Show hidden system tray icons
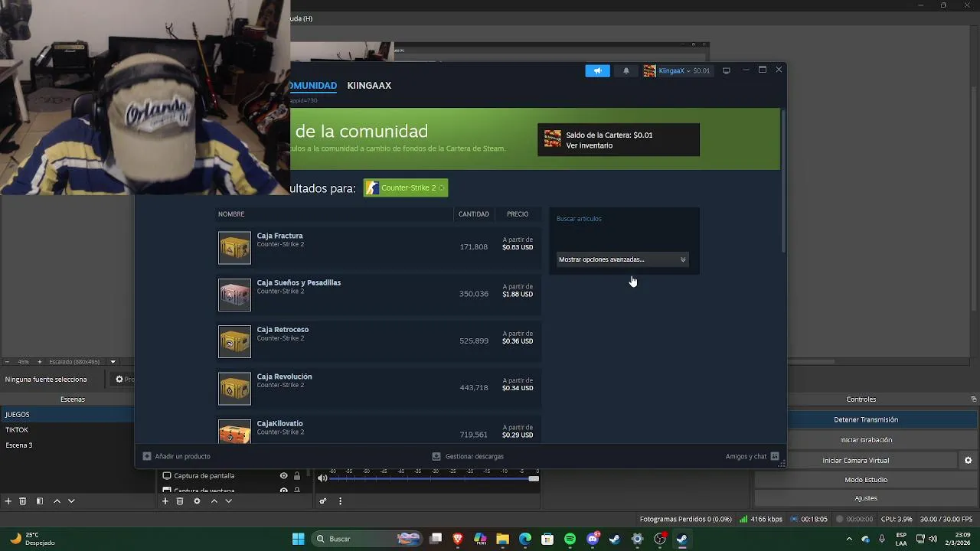Viewport: 980px width, 551px height. 850,539
